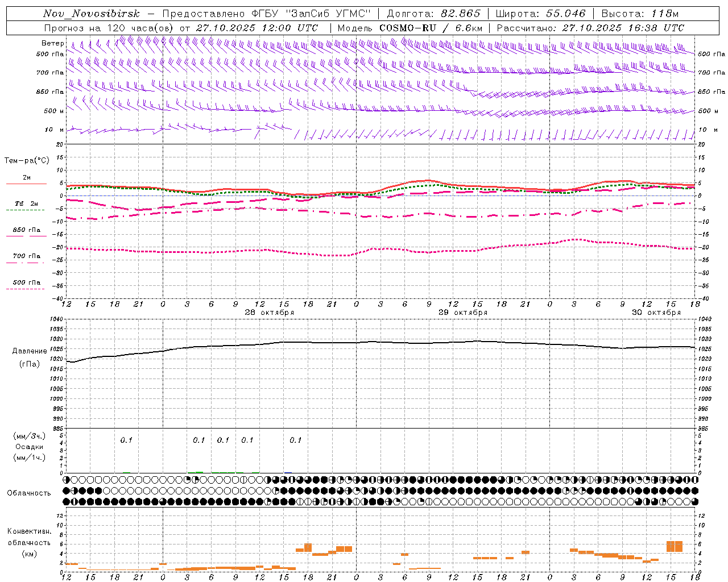Click the 'Рассчитано: 27.10.2025 16:38 UTC' timestamp

[x=591, y=28]
